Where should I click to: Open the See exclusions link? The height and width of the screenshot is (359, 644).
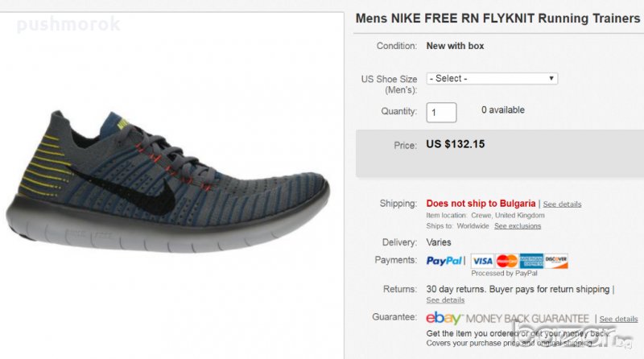518,226
